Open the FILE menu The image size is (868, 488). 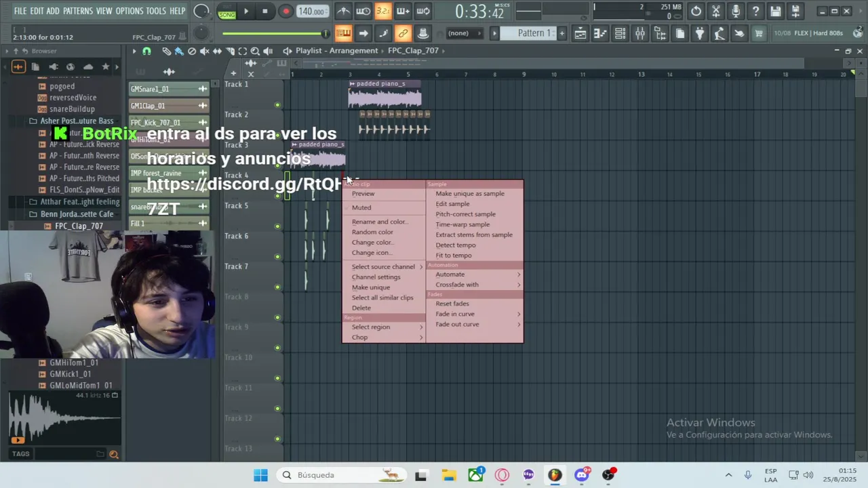pos(20,11)
